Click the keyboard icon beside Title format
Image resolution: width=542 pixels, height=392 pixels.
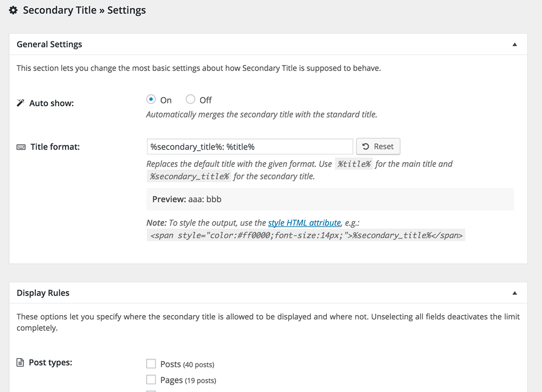pyautogui.click(x=21, y=147)
